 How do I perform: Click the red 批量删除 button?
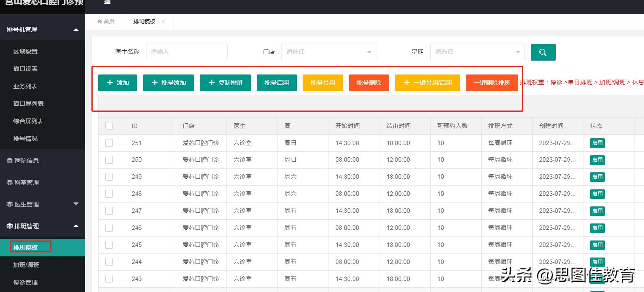point(369,83)
